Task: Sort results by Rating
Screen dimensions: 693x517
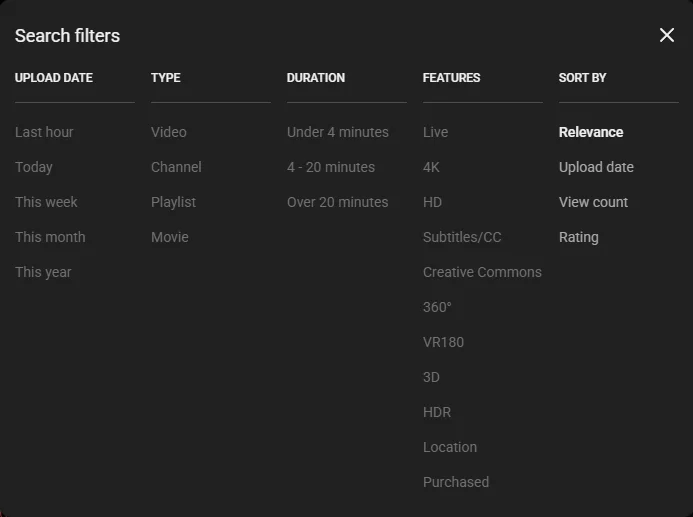Action: [578, 237]
